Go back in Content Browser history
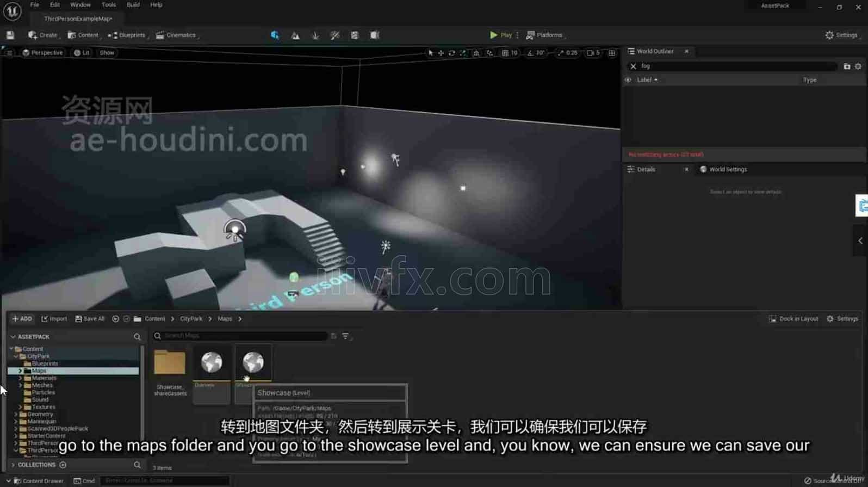 click(x=115, y=319)
